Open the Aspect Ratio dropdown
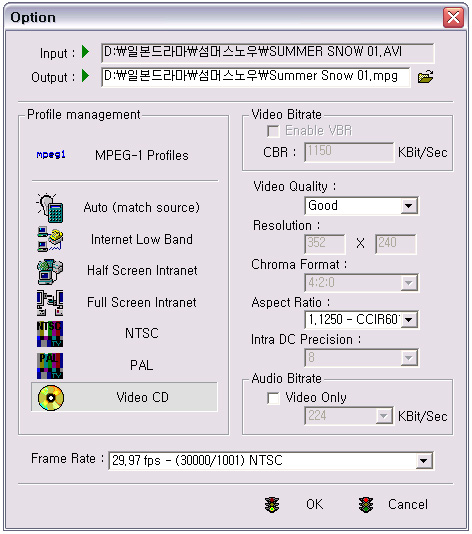The image size is (472, 534). point(409,320)
